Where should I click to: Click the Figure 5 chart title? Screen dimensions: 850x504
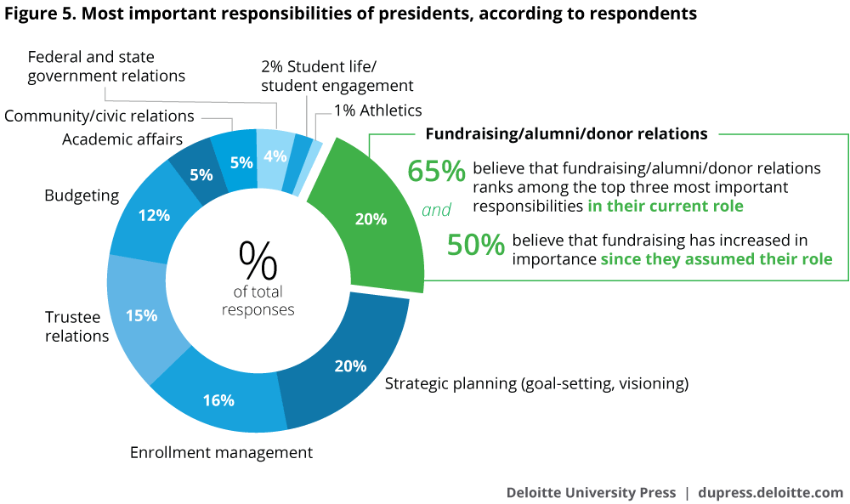pyautogui.click(x=351, y=14)
